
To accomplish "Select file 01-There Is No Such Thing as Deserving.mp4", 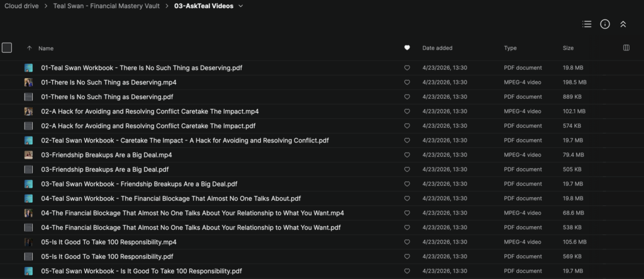I will (x=109, y=83).
